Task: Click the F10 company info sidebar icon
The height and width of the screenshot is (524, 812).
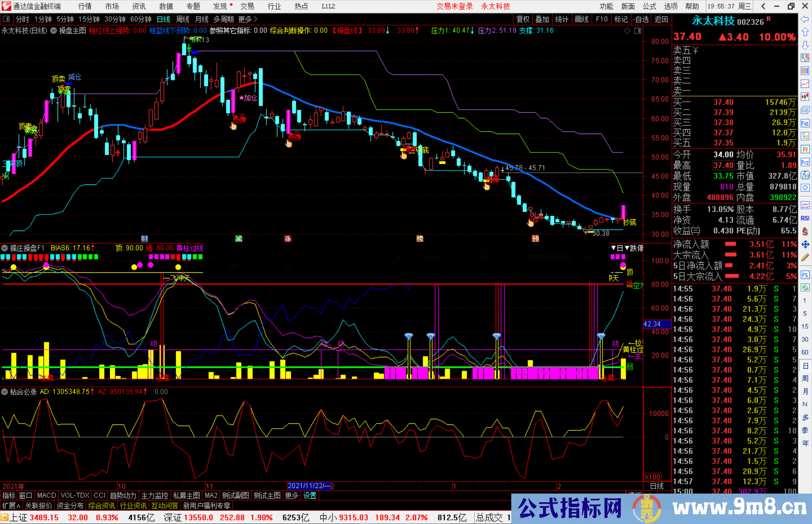Action: click(805, 123)
